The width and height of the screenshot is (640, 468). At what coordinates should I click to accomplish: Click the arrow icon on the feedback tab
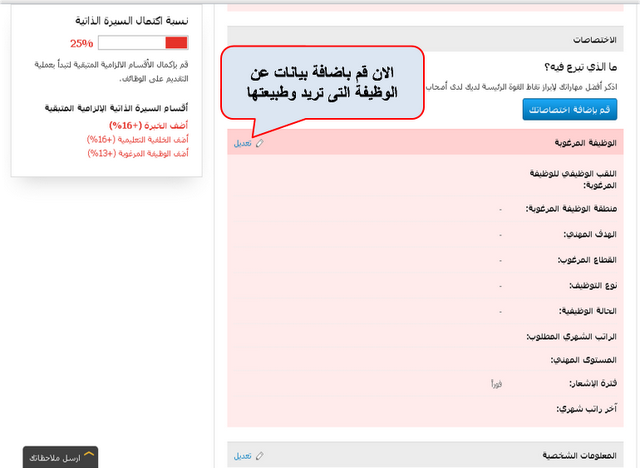(89, 454)
